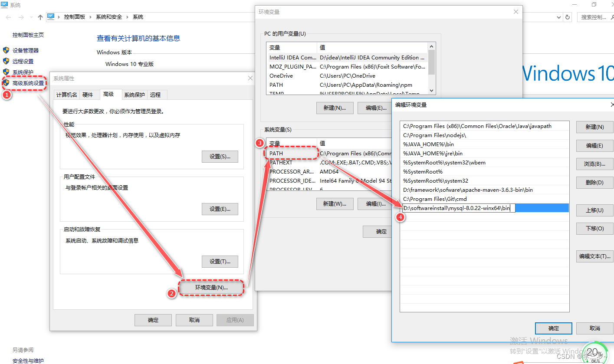The height and width of the screenshot is (364, 614).
Task: Click 编辑文本(T) button
Action: 594,256
